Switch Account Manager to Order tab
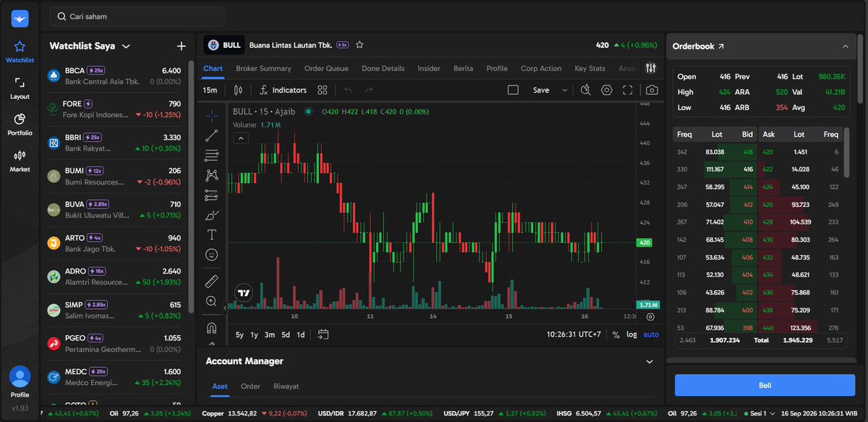868x422 pixels. (x=250, y=387)
